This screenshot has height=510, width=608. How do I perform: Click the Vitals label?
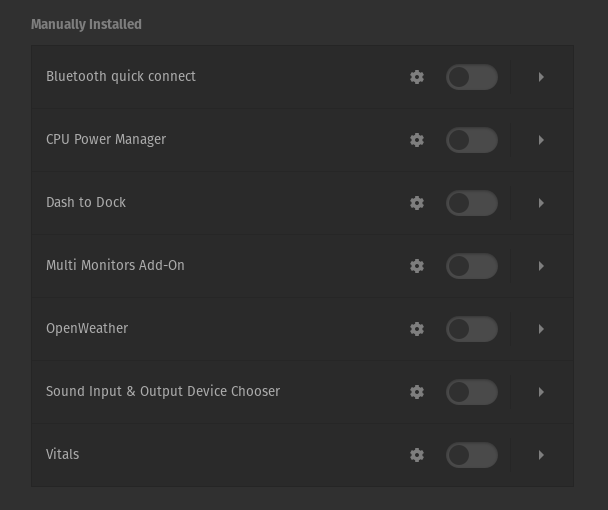click(62, 454)
